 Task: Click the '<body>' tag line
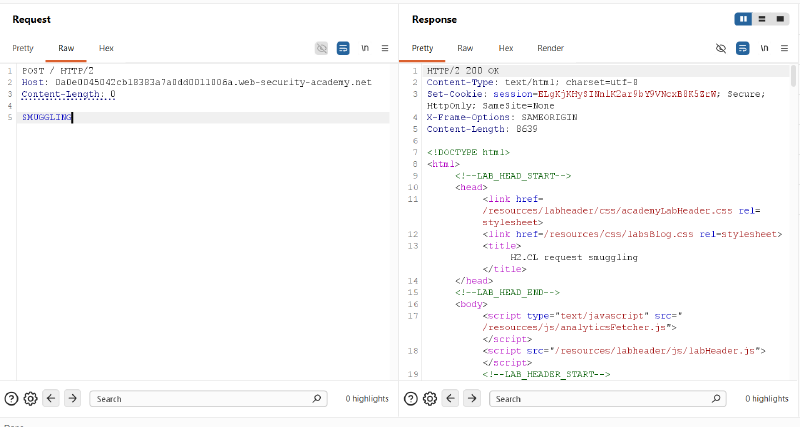(471, 304)
